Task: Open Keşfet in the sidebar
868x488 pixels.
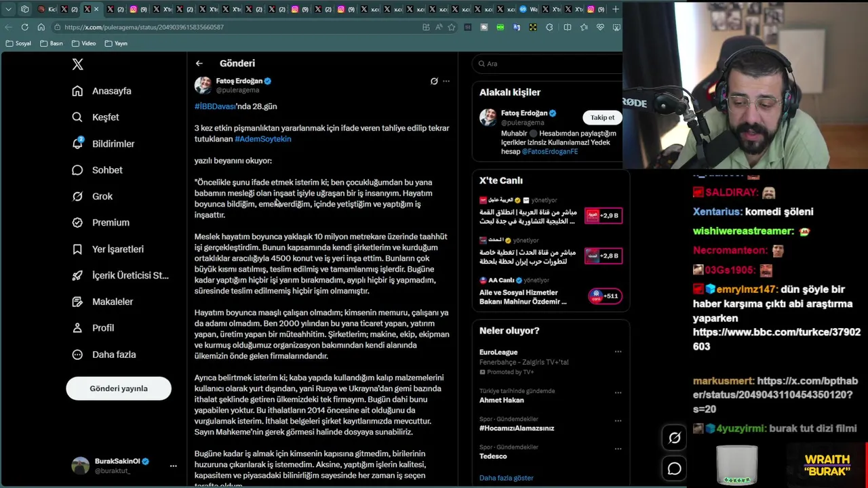Action: tap(96, 117)
